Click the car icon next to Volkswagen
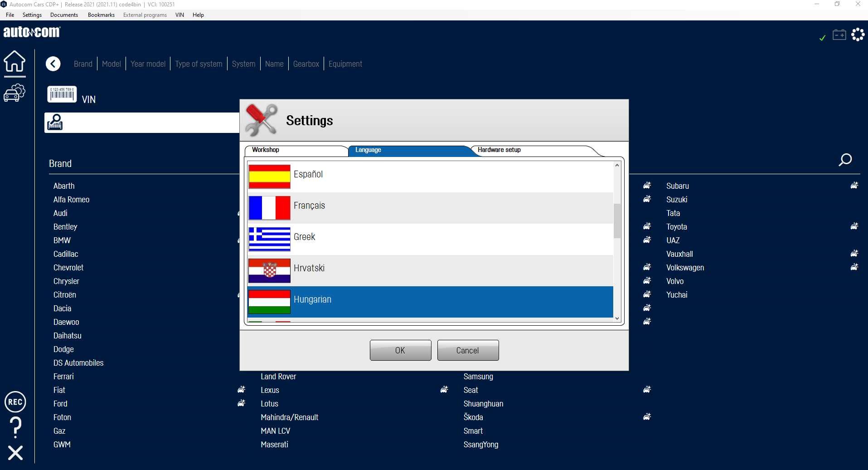Viewport: 868px width, 470px height. [x=854, y=267]
